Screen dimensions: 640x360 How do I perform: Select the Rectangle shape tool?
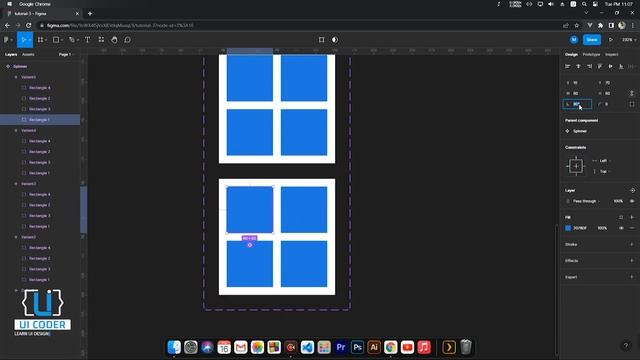coord(56,40)
